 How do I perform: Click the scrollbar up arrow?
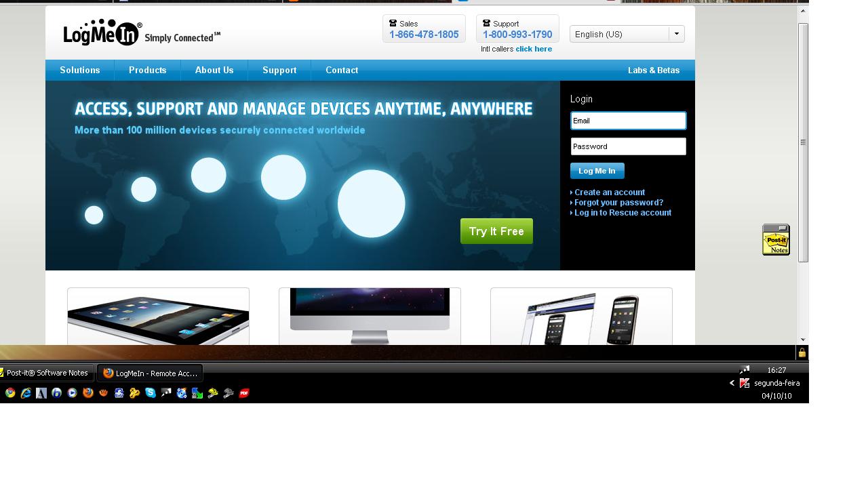click(803, 12)
